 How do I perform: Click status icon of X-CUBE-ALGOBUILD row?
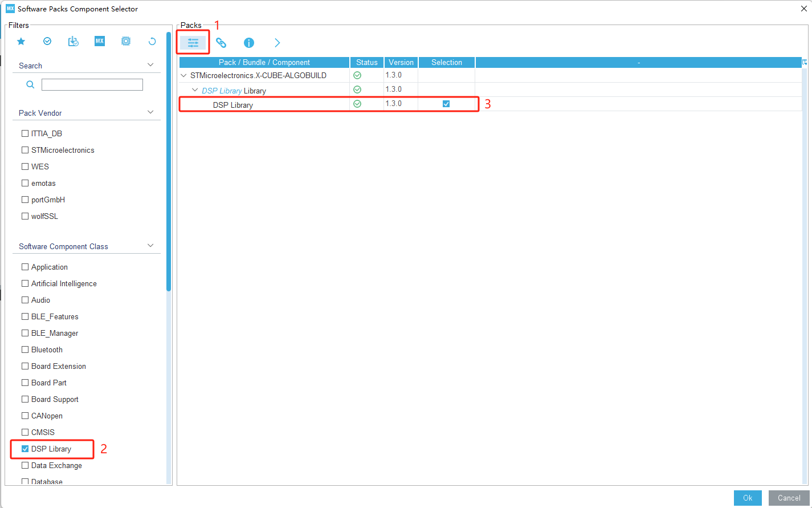(357, 75)
